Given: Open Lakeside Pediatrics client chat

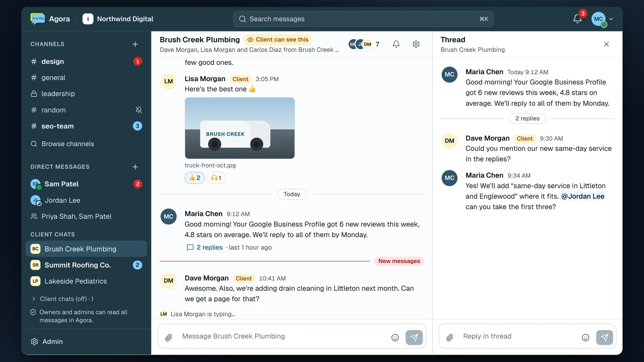Looking at the screenshot, I should (x=86, y=281).
